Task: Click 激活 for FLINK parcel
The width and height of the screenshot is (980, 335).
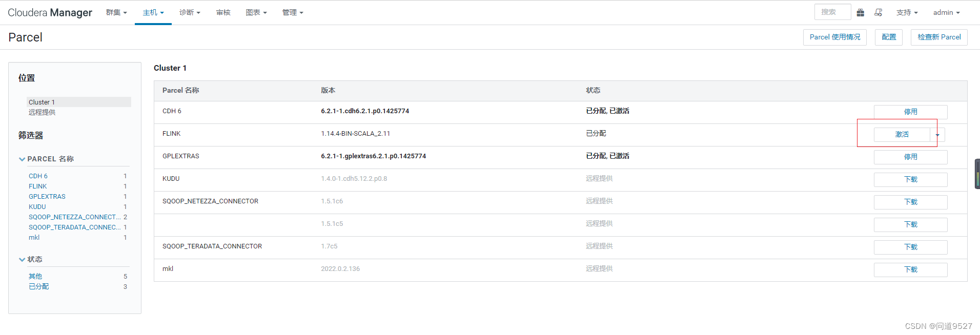Action: 902,134
